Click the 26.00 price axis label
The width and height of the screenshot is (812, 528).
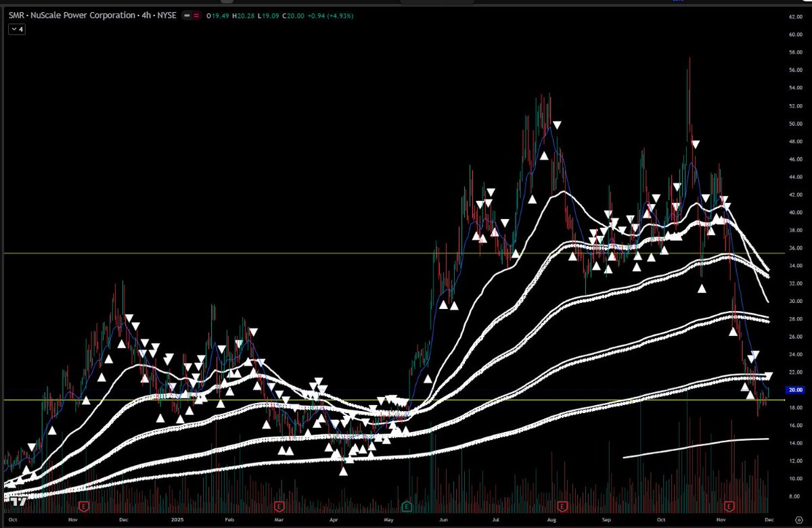coord(796,337)
